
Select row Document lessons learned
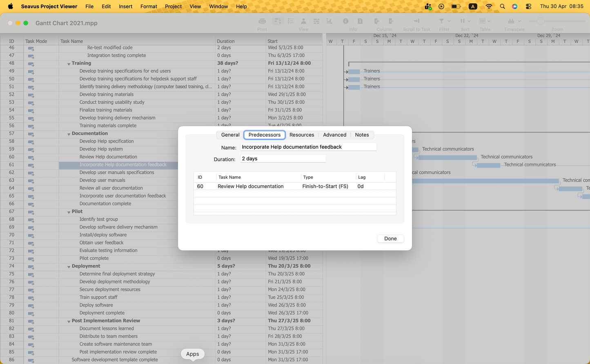161,328
